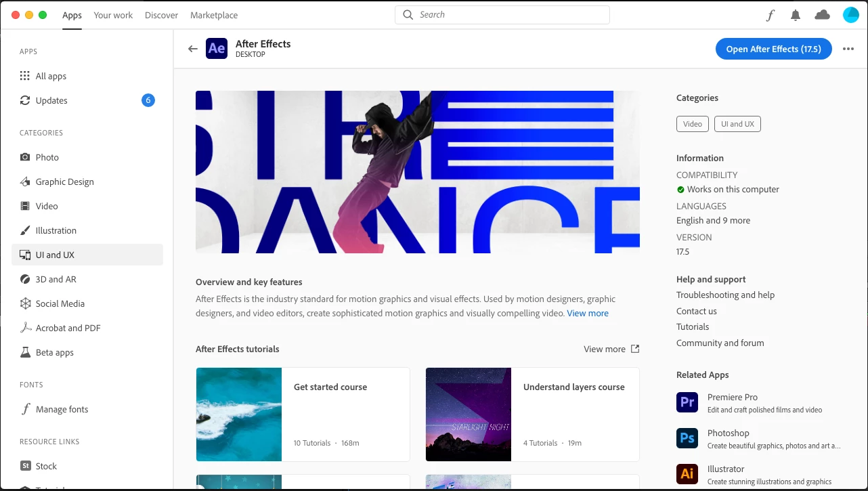Open the Tutorials help link
This screenshot has height=491, width=868.
pos(693,327)
